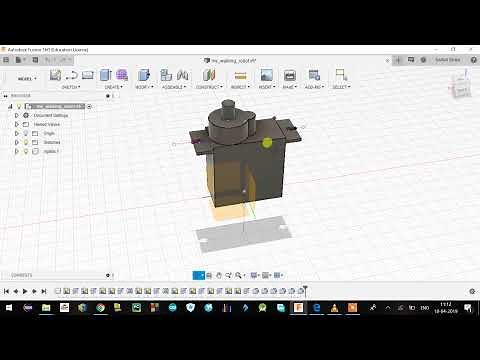
Task: Click the Look At navigation icon
Action: 209,275
